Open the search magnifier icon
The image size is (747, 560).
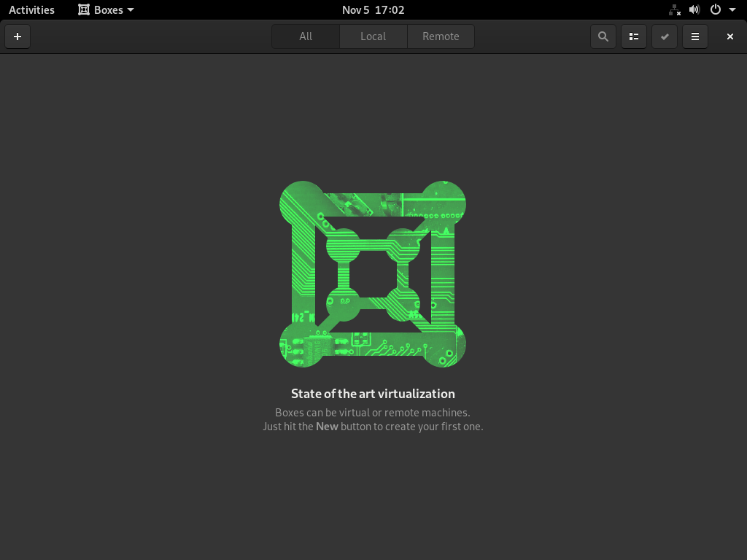pos(603,36)
